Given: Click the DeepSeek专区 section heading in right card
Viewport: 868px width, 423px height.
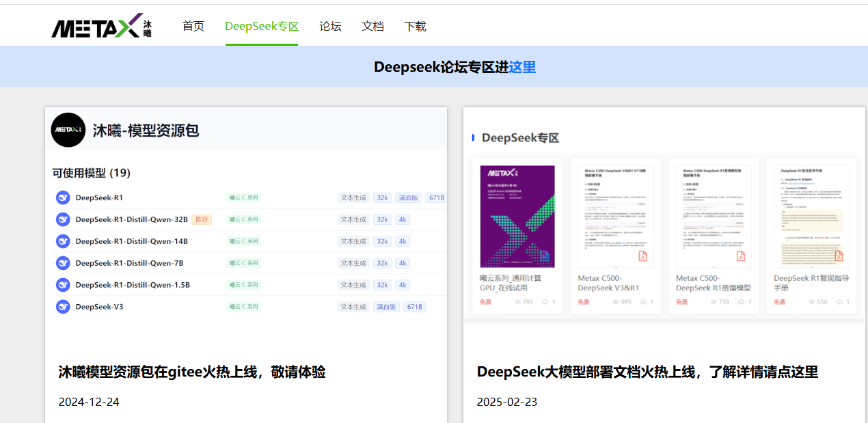Looking at the screenshot, I should (x=521, y=138).
